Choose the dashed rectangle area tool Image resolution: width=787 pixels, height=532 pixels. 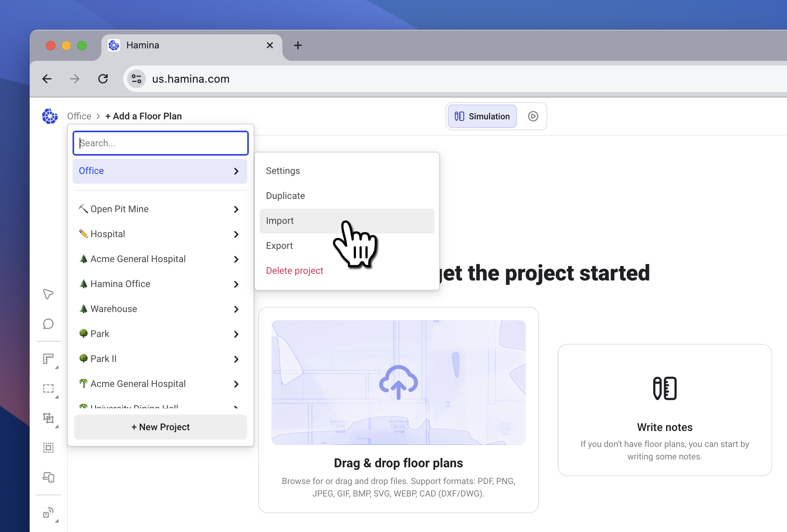(48, 388)
